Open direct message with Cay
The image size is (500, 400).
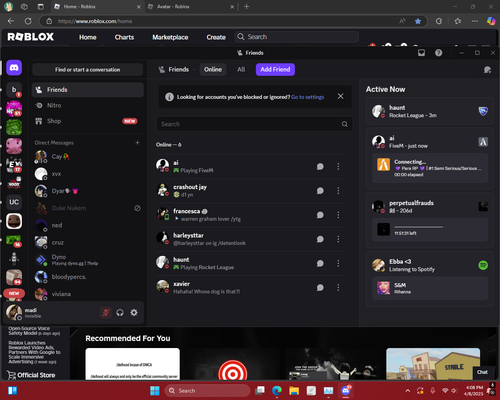point(88,156)
